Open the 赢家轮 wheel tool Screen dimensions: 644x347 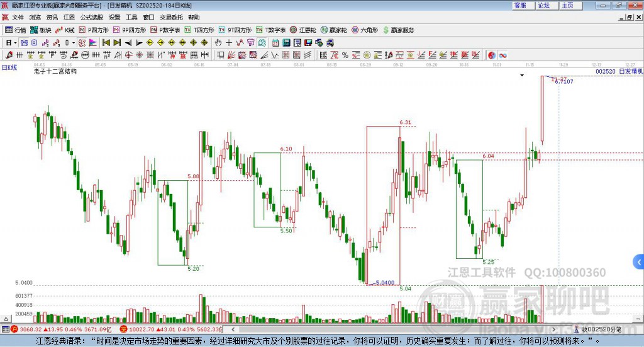click(x=333, y=30)
